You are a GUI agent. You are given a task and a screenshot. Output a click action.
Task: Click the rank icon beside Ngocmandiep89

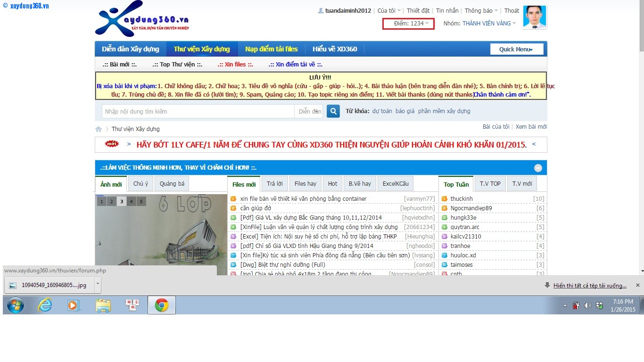(x=445, y=208)
